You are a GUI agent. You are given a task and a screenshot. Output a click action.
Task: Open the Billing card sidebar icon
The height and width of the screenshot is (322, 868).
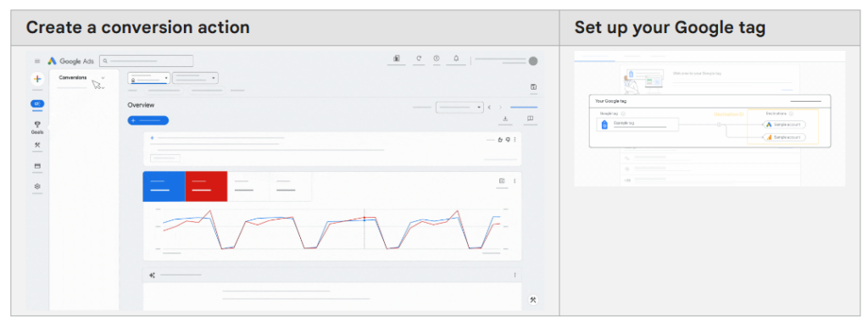[x=37, y=165]
